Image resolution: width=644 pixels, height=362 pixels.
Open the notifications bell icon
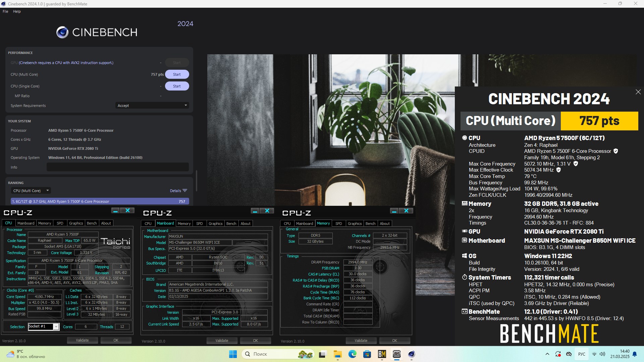(x=635, y=354)
